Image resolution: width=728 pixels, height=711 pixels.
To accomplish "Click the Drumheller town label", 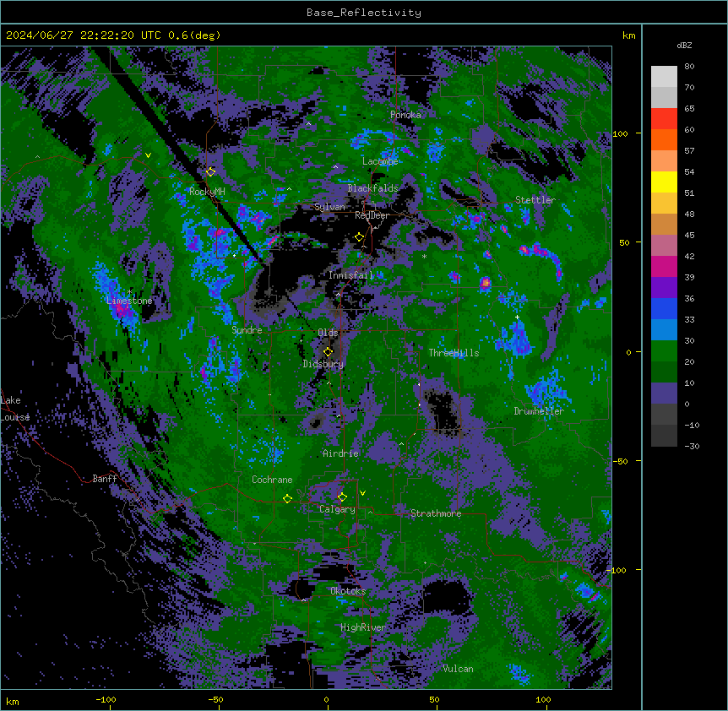I will (x=539, y=411).
